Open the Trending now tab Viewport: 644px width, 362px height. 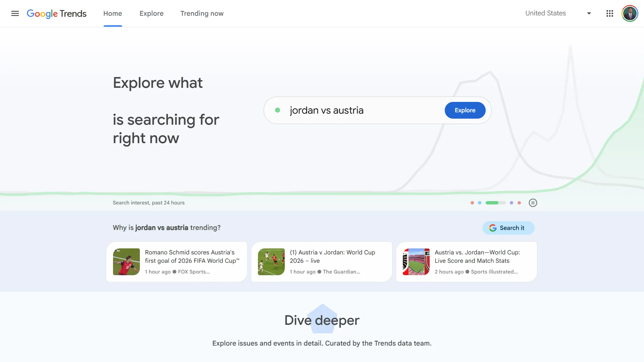[202, 13]
